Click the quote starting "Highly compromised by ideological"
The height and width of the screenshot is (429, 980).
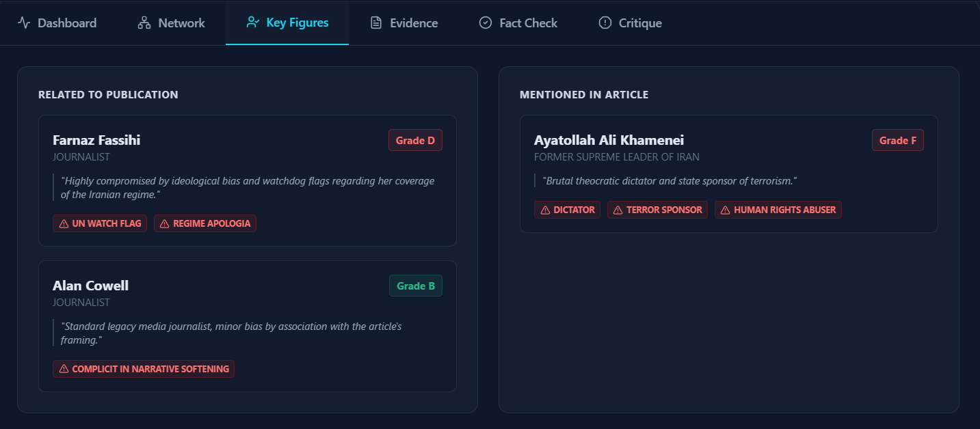pos(248,188)
